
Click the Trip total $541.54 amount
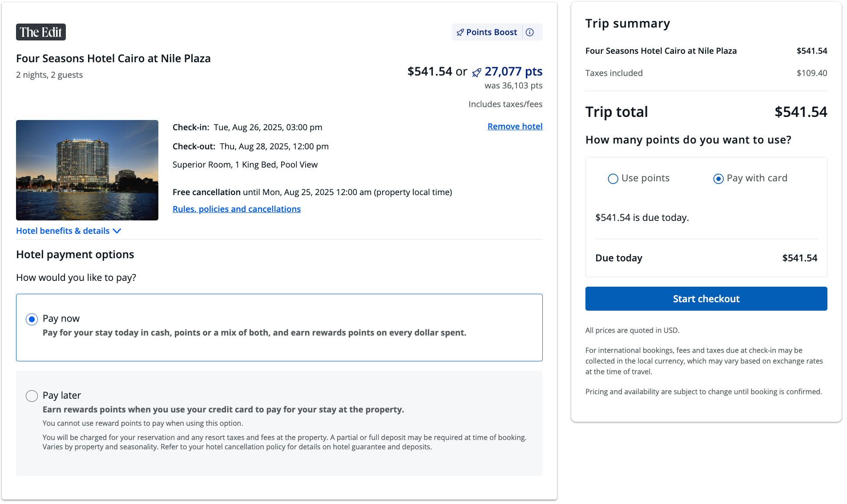[801, 112]
